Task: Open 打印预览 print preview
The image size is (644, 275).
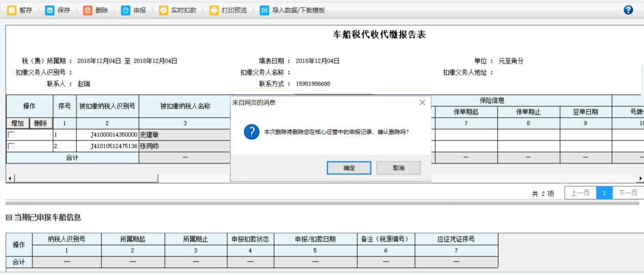Action: [x=214, y=10]
